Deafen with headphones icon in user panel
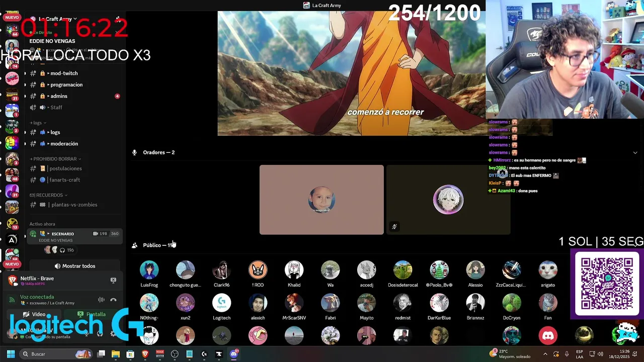The image size is (644, 362). click(x=100, y=333)
